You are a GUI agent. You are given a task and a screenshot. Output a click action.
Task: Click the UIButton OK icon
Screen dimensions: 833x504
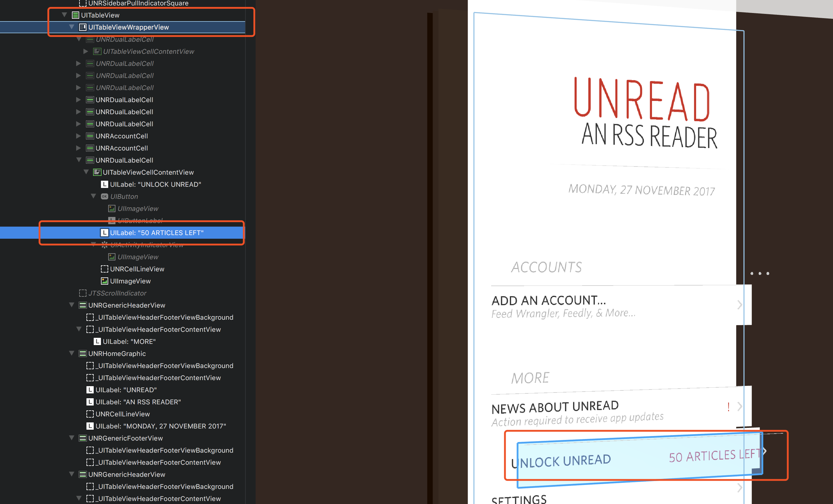point(105,196)
